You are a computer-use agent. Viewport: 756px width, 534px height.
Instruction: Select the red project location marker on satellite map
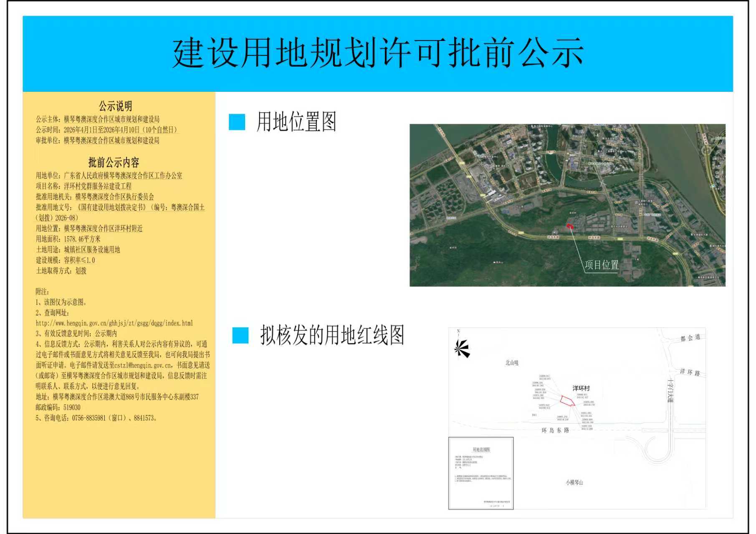point(571,225)
